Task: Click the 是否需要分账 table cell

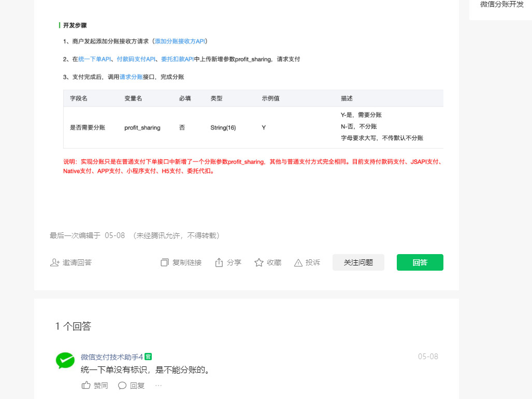Action: [x=88, y=127]
